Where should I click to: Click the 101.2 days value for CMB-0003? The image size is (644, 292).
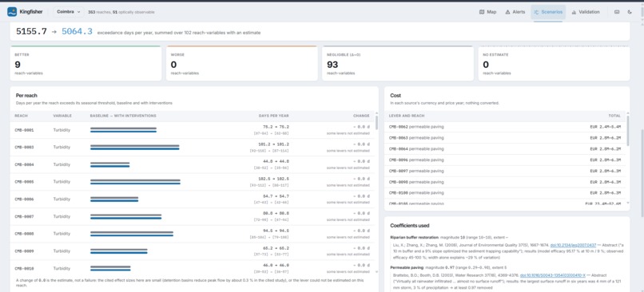273,144
